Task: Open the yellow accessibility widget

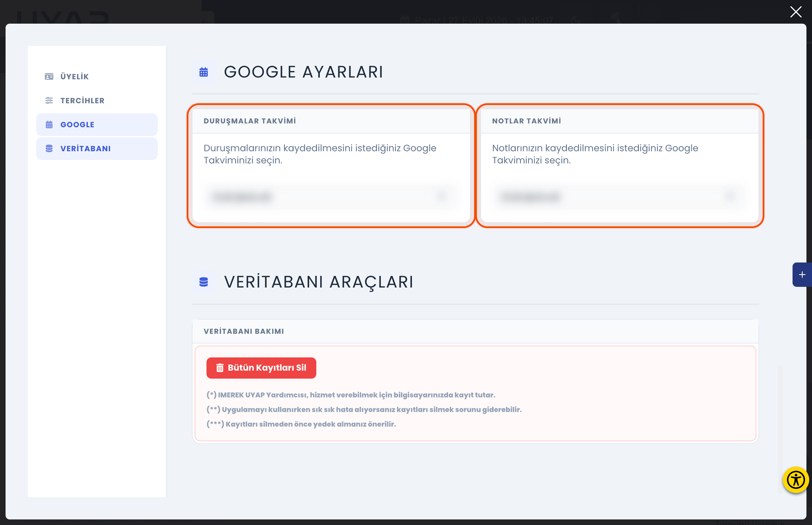Action: pos(796,480)
